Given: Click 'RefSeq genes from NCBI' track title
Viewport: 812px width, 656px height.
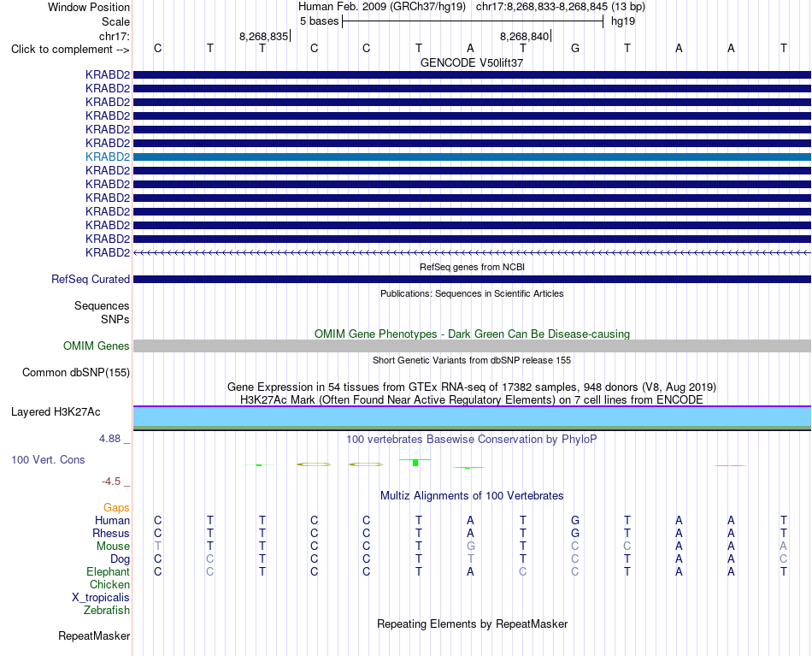Looking at the screenshot, I should (x=472, y=267).
